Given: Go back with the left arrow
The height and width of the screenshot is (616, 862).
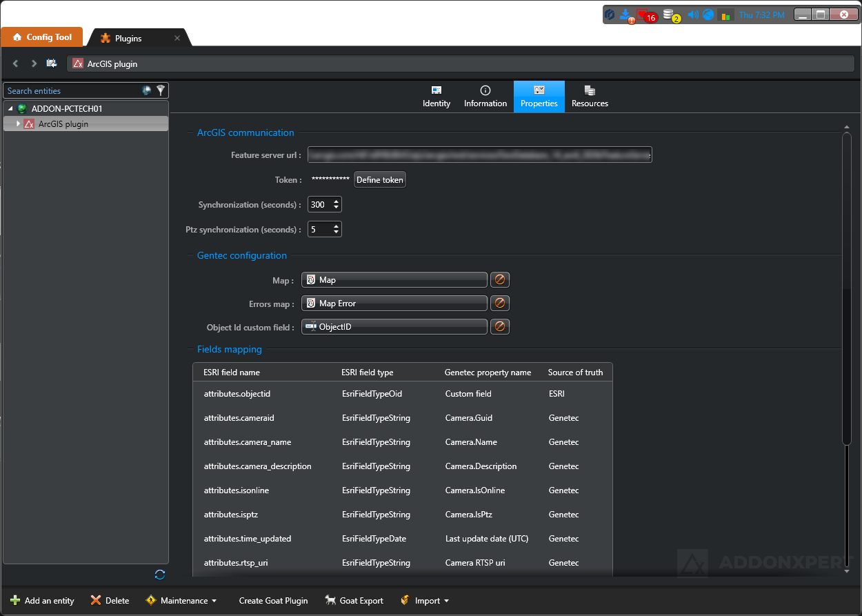Looking at the screenshot, I should (x=16, y=63).
